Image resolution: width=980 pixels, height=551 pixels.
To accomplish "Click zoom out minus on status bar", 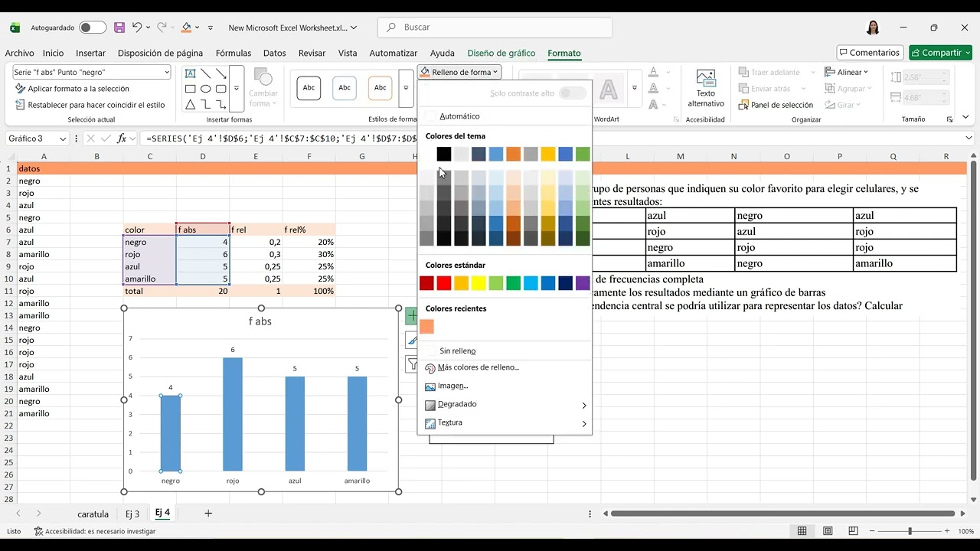I will (871, 531).
